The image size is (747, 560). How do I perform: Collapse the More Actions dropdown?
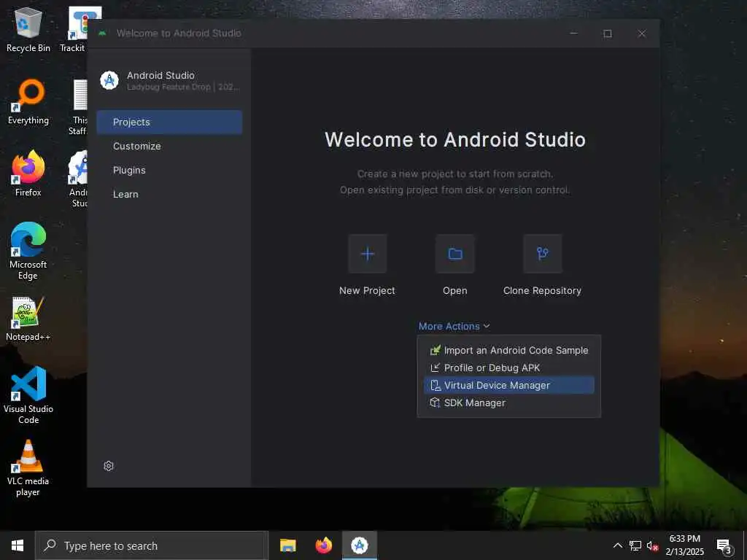[x=454, y=326]
